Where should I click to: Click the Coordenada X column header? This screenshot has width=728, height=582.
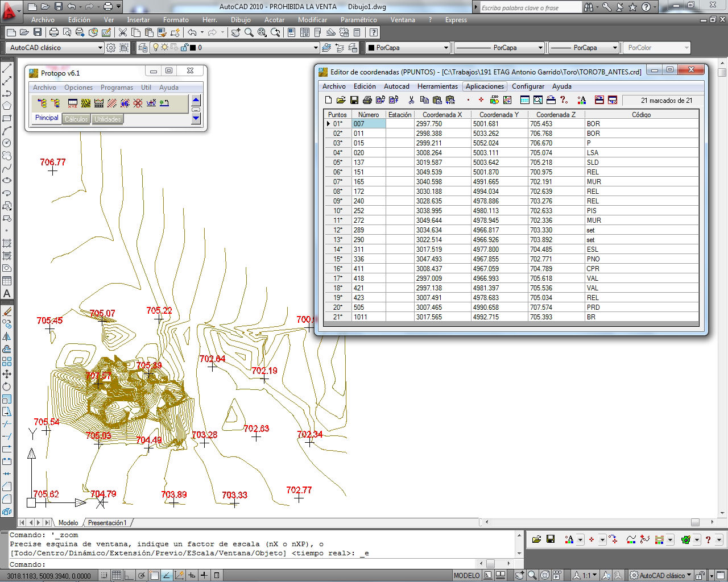coord(442,115)
